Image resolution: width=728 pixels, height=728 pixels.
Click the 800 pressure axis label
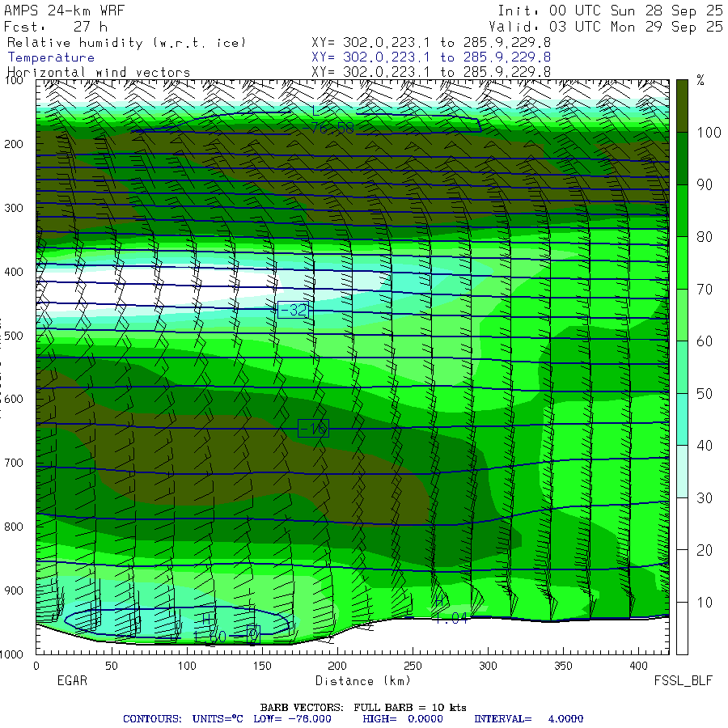point(14,527)
